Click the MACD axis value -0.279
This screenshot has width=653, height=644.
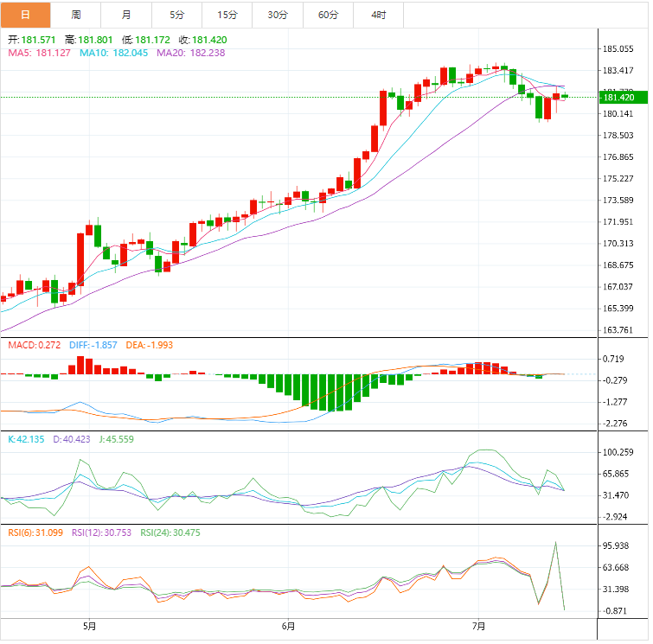pyautogui.click(x=615, y=381)
